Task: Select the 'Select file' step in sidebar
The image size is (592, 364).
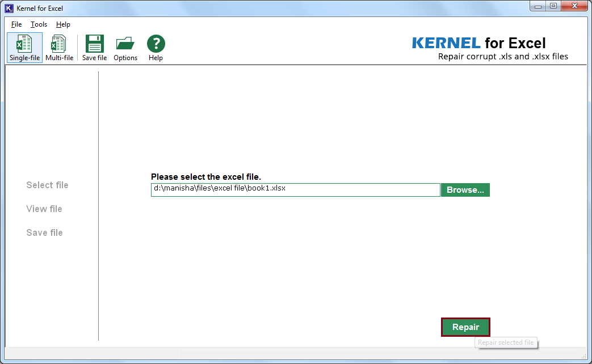Action: (x=47, y=185)
